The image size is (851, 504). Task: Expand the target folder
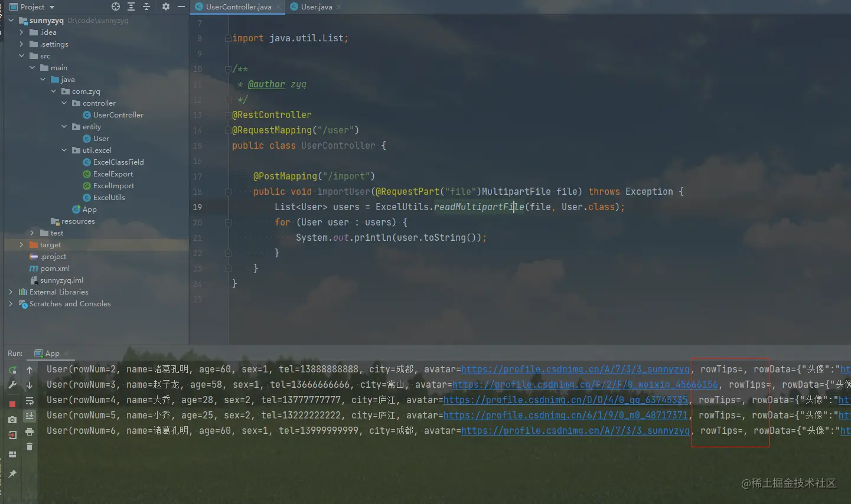coord(21,245)
